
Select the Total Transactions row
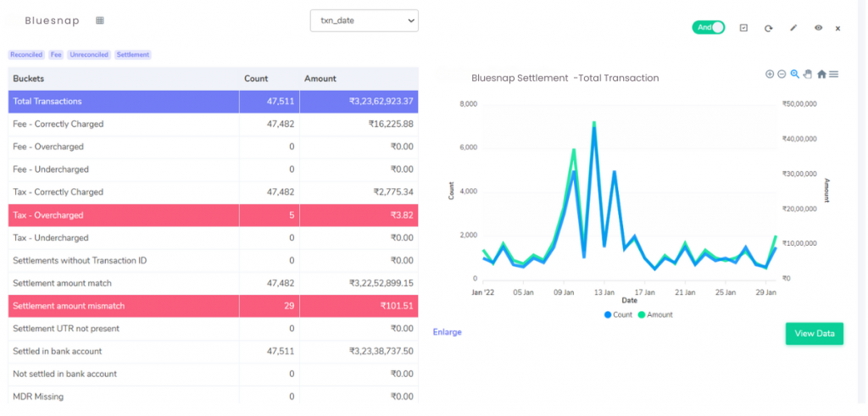coord(213,102)
